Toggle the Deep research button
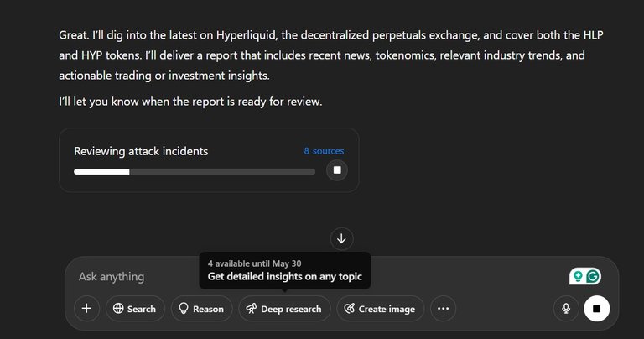 tap(284, 309)
